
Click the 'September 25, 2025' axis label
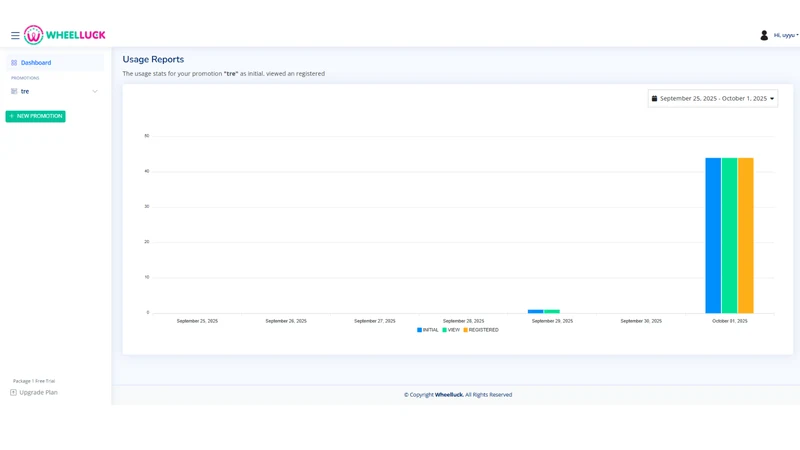(197, 321)
